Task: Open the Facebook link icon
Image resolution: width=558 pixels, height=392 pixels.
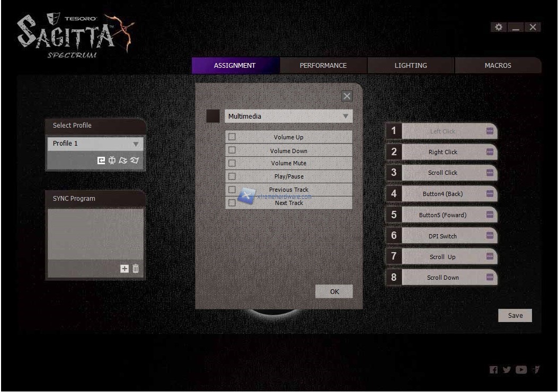Action: point(494,370)
